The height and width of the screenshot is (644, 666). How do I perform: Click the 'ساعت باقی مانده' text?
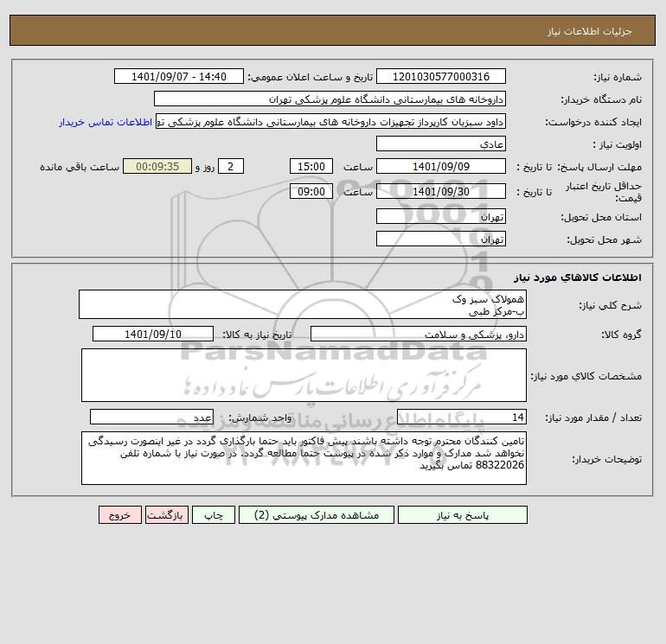[80, 167]
